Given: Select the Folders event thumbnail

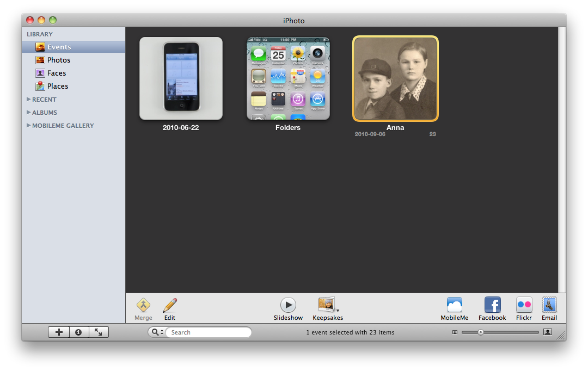Looking at the screenshot, I should 288,78.
